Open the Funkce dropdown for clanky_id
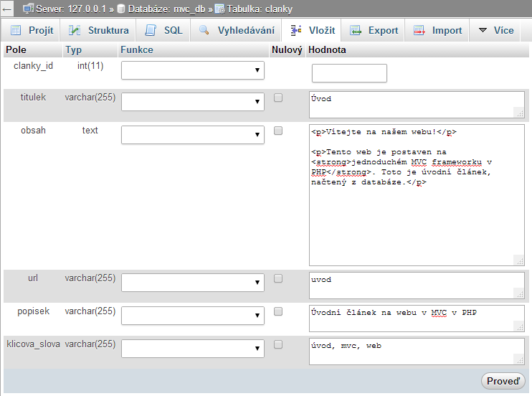The width and height of the screenshot is (532, 396). [193, 70]
